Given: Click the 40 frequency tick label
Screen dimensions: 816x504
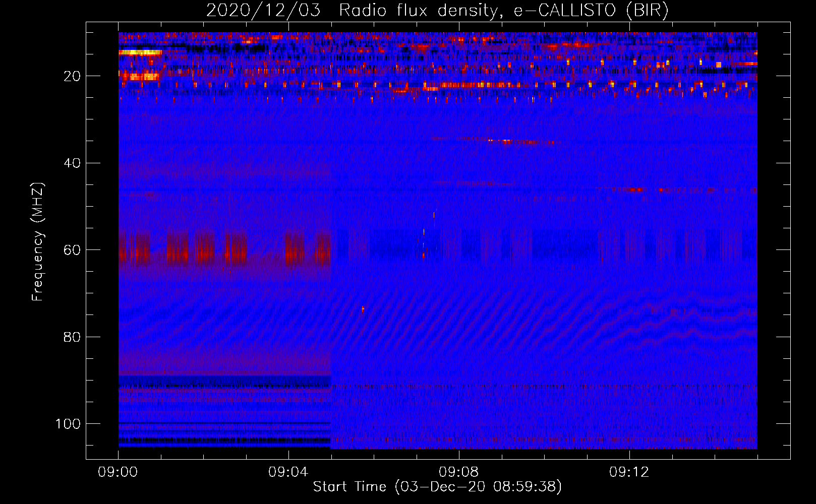Looking at the screenshot, I should coord(72,163).
